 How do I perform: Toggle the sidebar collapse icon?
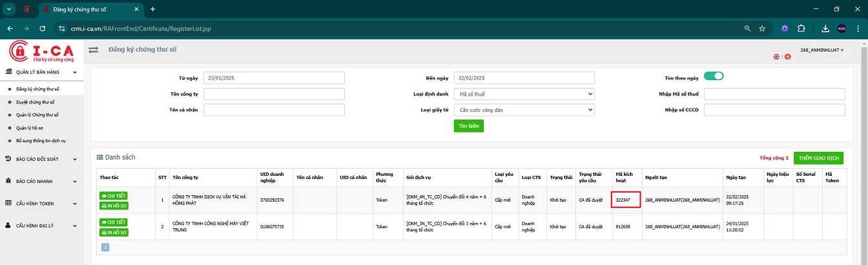click(x=94, y=50)
